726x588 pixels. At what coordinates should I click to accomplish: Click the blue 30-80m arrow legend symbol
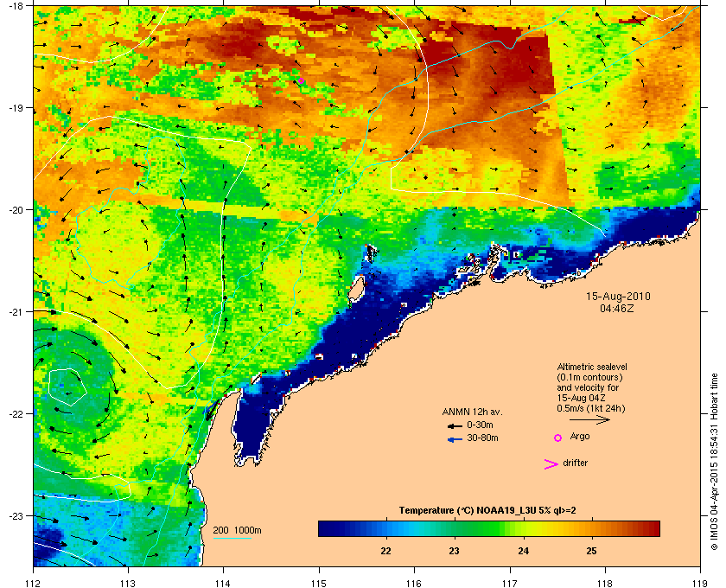coord(455,439)
